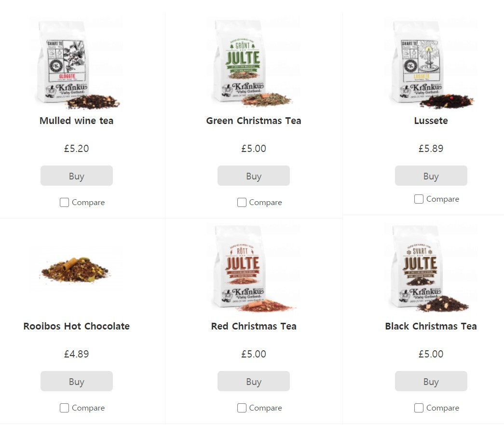This screenshot has height=426, width=504.
Task: Click Buy under Lussete
Action: tap(431, 176)
